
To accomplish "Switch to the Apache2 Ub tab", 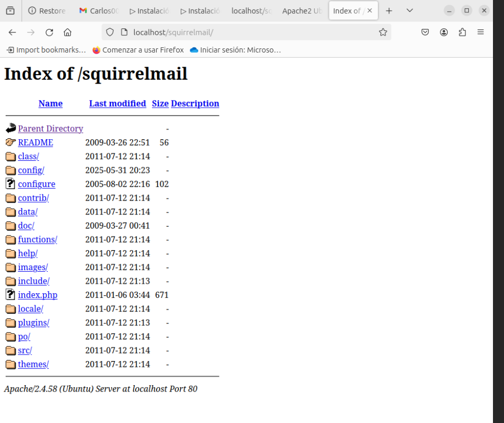I will coord(302,11).
